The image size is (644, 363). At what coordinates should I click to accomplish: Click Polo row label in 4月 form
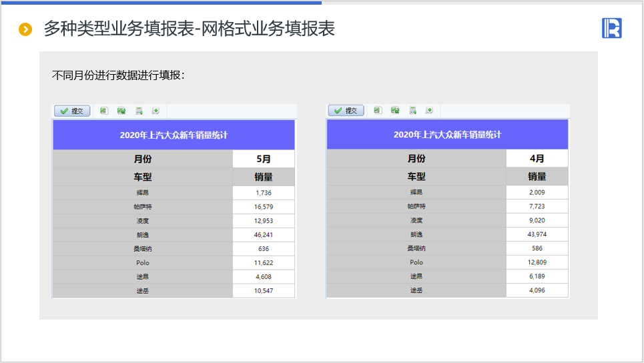(x=416, y=262)
